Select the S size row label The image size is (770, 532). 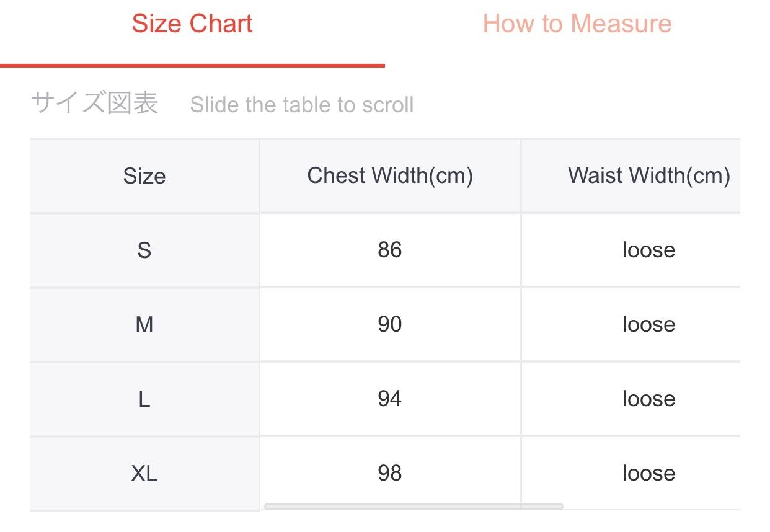[x=144, y=250]
